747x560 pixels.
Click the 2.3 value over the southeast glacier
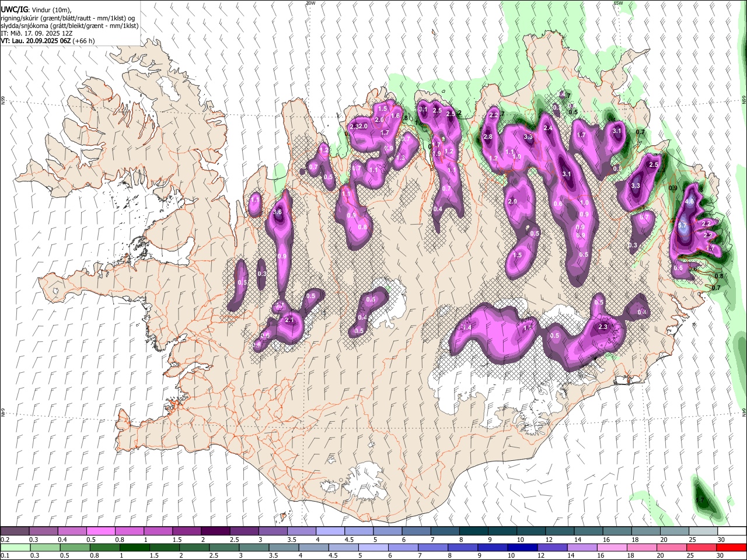[x=603, y=327]
